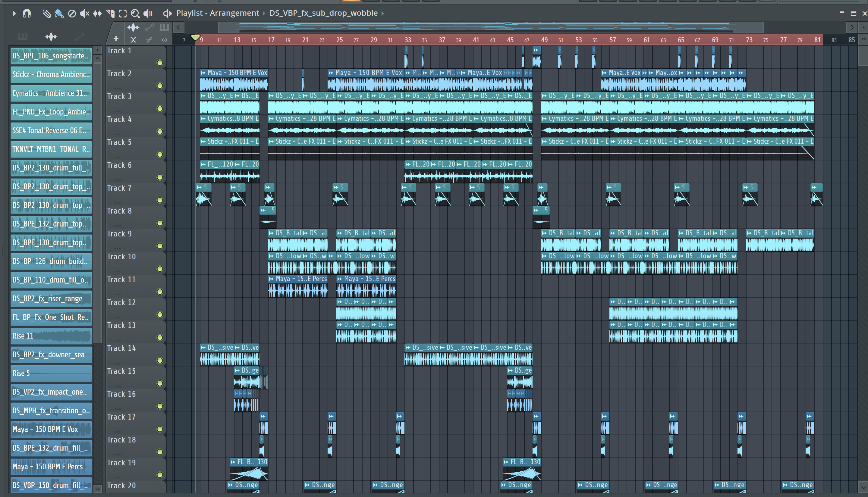The height and width of the screenshot is (497, 868).
Task: Open menu of first DS_..sive clip on Track 14
Action: (x=203, y=348)
